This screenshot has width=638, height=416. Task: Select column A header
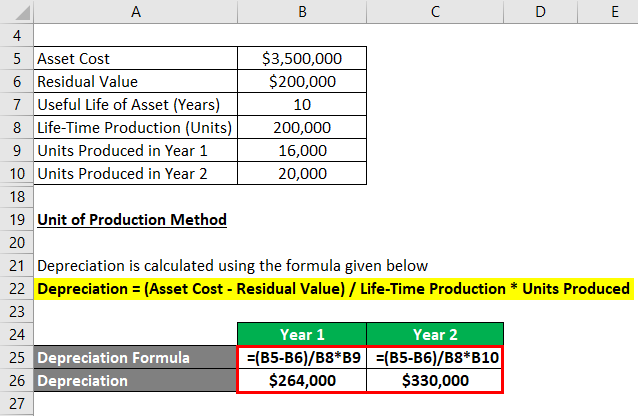pyautogui.click(x=135, y=11)
